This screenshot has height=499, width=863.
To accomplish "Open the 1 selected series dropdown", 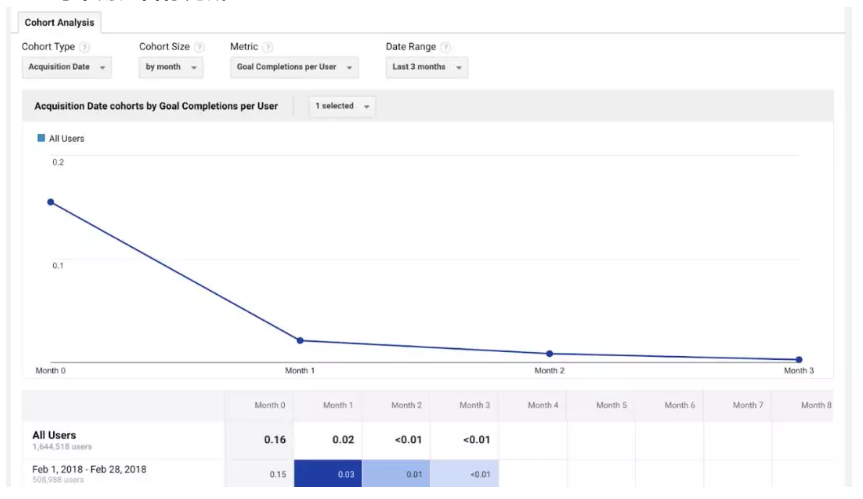I will pyautogui.click(x=341, y=106).
